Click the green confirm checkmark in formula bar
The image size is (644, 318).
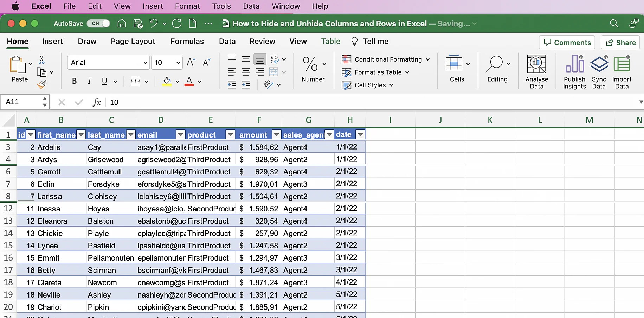click(78, 102)
